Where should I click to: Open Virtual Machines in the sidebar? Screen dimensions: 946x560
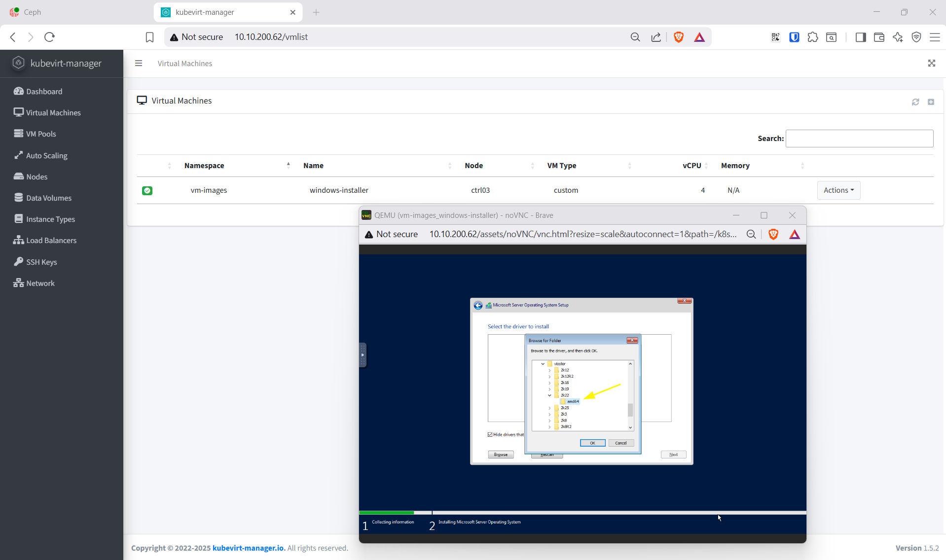47,112
